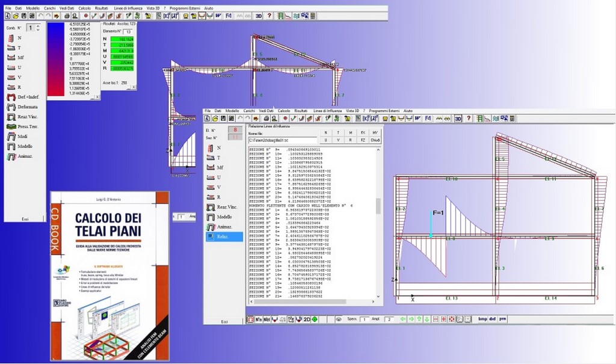Open Linee di Influenza menu in the front window
616x364 pixels.
click(x=327, y=111)
